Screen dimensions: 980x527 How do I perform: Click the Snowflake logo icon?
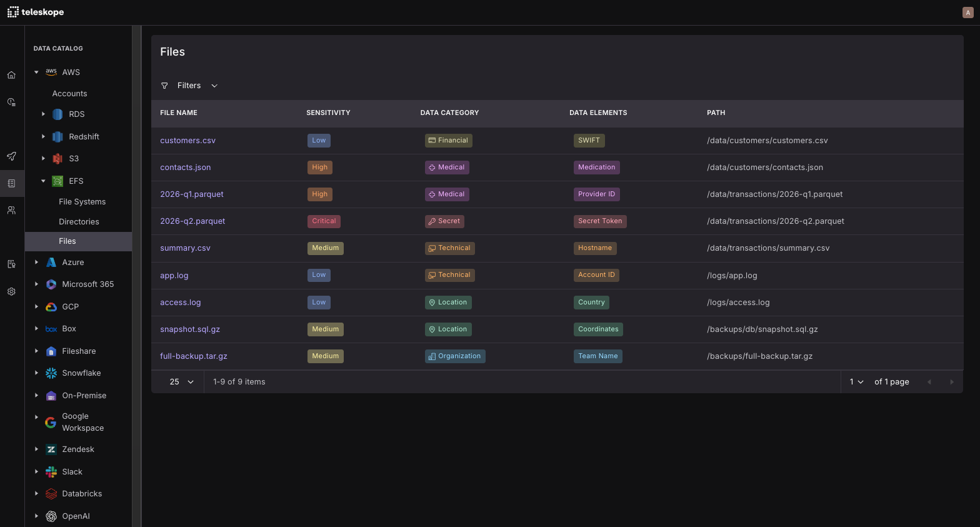point(51,373)
